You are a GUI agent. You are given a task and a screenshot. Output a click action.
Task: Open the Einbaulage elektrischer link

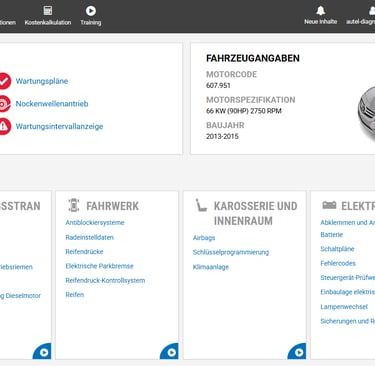(348, 292)
